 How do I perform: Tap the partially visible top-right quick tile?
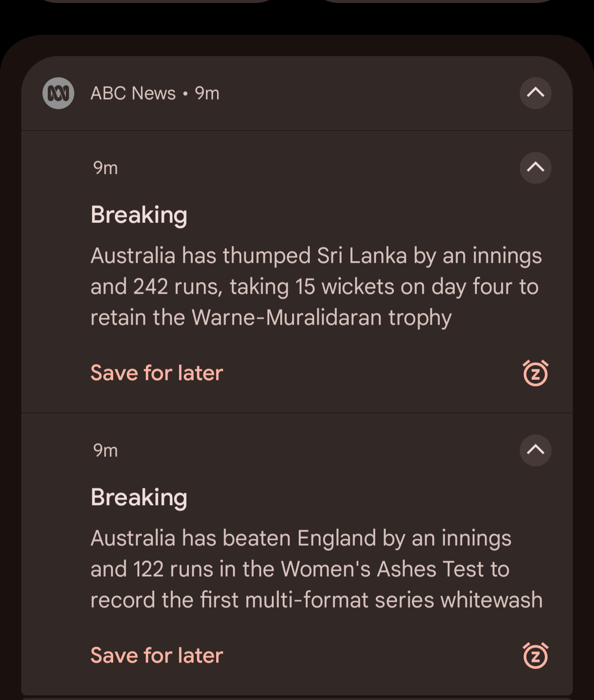[438, 1]
